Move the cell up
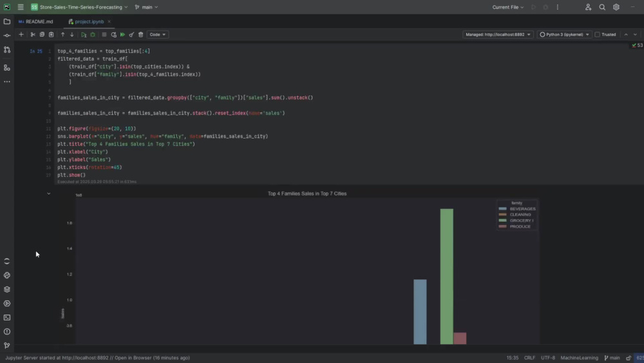This screenshot has height=363, width=644. pos(63,35)
